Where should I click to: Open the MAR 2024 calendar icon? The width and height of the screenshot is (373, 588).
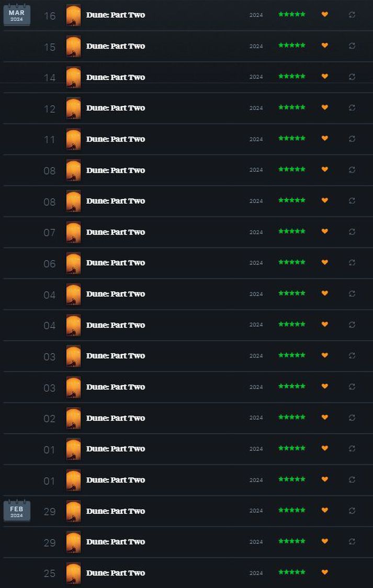point(17,15)
